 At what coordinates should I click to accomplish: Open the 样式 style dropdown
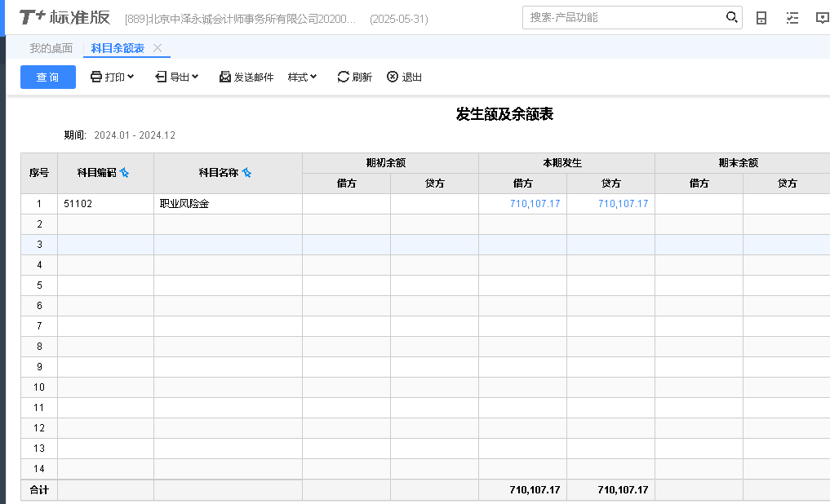coord(302,77)
